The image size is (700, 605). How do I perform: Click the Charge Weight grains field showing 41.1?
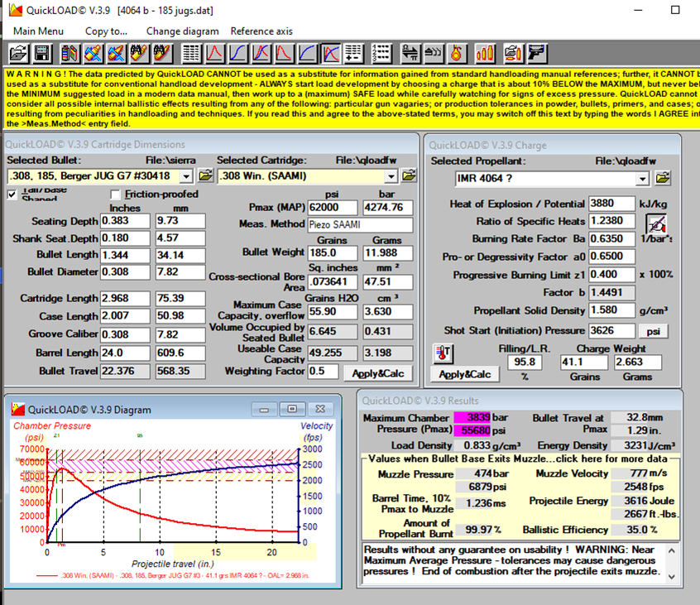(584, 363)
